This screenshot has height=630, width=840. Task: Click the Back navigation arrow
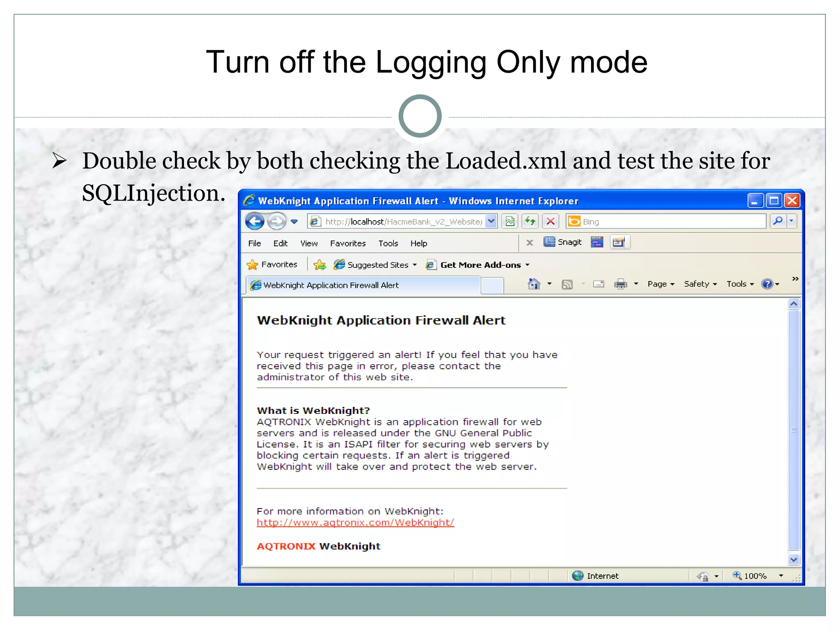pos(255,221)
